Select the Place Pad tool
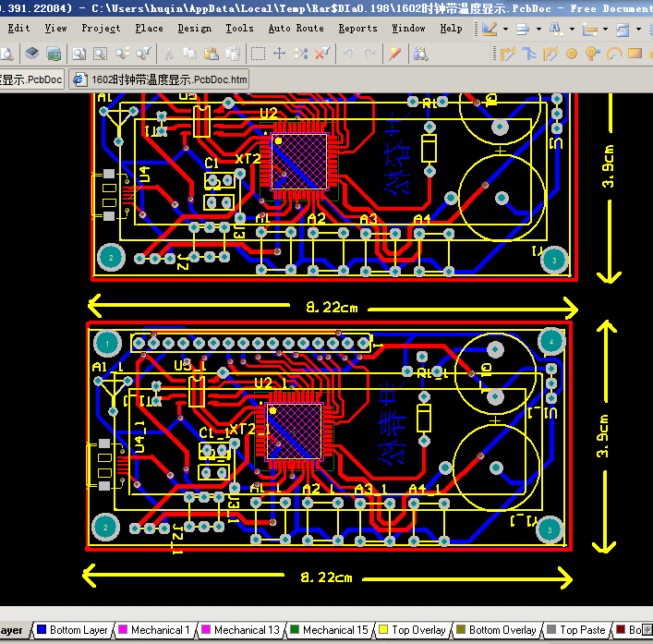The image size is (653, 644). tap(572, 54)
